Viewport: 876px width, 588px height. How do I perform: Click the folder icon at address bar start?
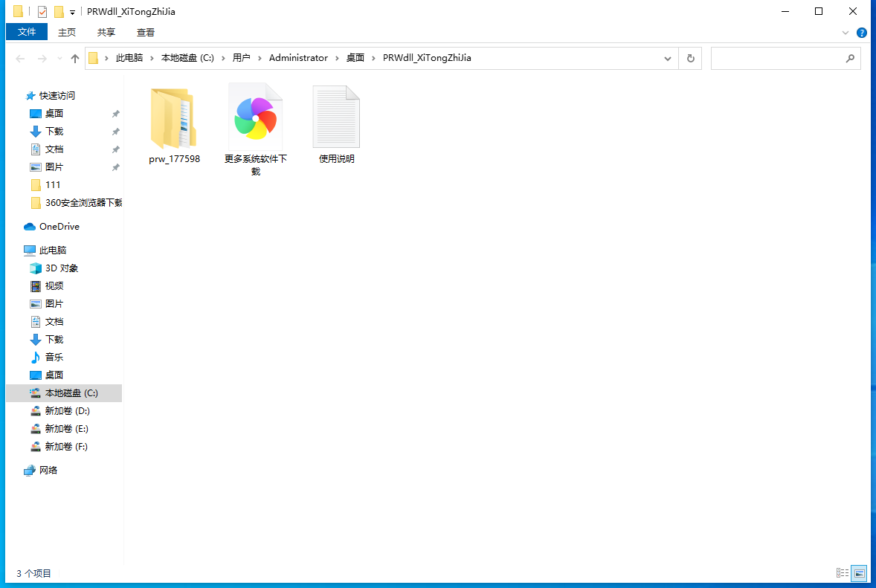(x=94, y=58)
